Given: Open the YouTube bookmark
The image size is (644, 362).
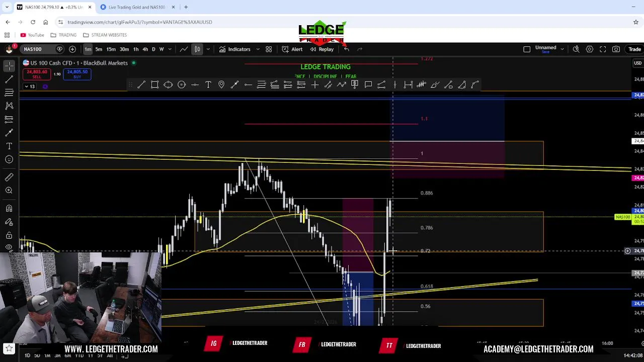Looking at the screenshot, I should point(32,35).
